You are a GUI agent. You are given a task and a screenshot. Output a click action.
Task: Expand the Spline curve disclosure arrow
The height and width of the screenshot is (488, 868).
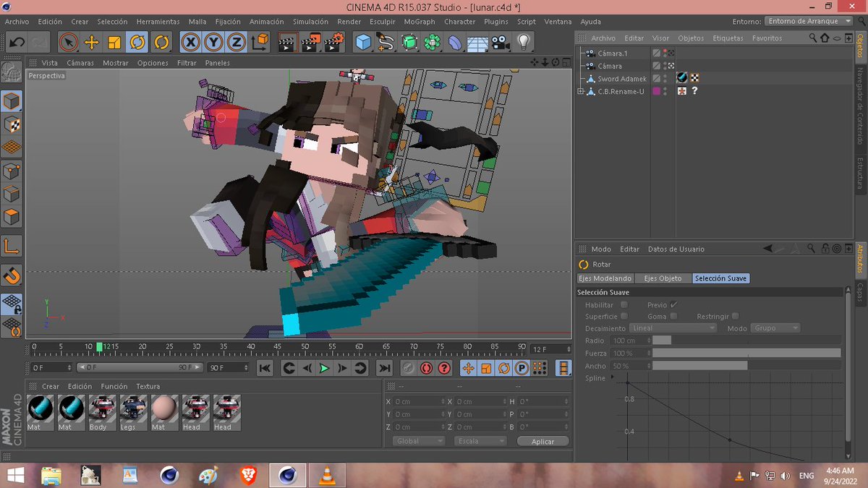[613, 377]
